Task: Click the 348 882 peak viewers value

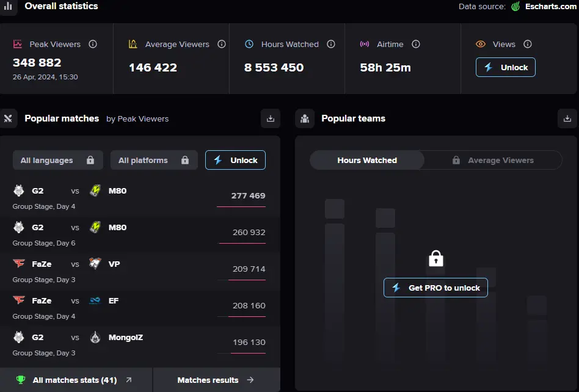Action: click(x=37, y=63)
